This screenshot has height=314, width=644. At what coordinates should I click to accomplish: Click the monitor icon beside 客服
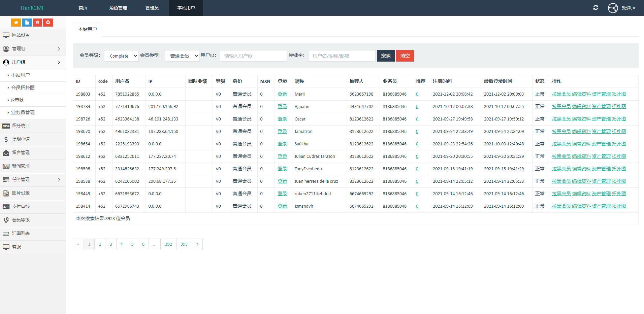click(x=6, y=247)
